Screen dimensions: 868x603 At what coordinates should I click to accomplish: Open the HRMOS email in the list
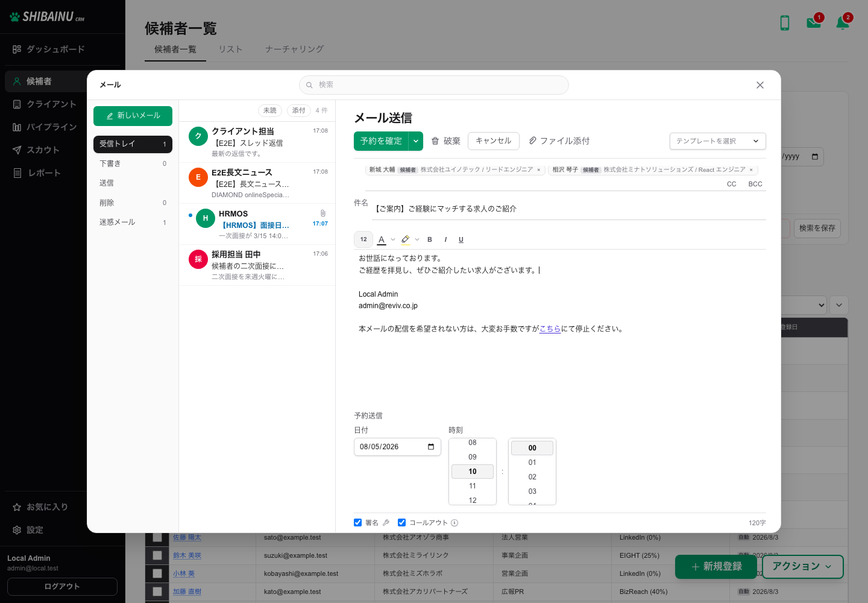[257, 224]
